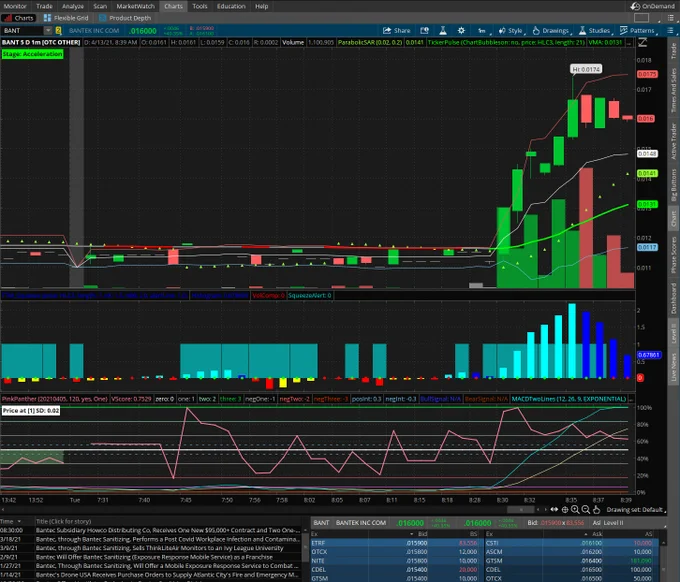
Task: Click the Stage: Acceleration label
Action: coord(33,54)
